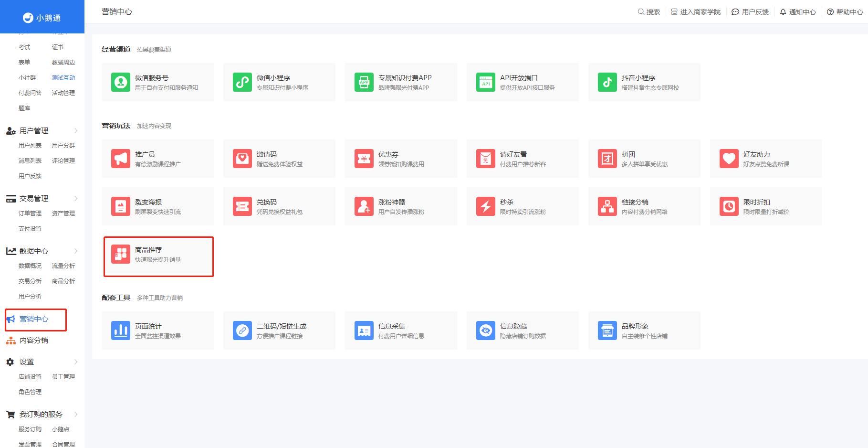Select the 二维码/短链生成 link icon
Screen dimensions: 868x448
(x=242, y=331)
